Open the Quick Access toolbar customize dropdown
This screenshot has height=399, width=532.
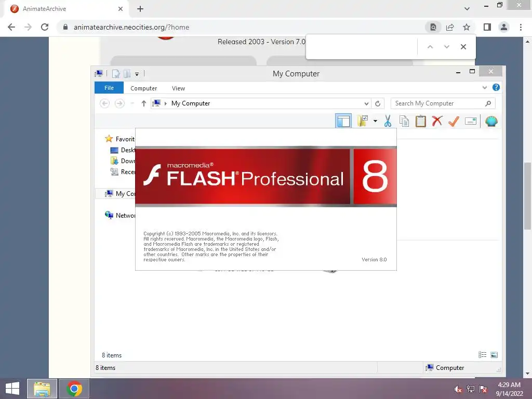[x=137, y=74]
